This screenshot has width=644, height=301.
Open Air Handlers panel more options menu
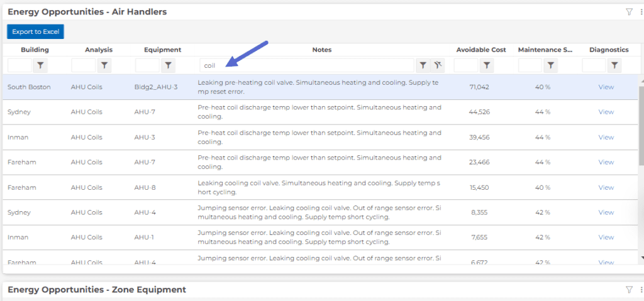641,12
